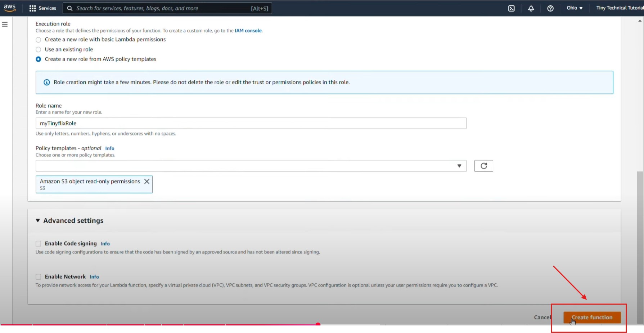Click the Create function button
The height and width of the screenshot is (333, 644).
(x=592, y=318)
